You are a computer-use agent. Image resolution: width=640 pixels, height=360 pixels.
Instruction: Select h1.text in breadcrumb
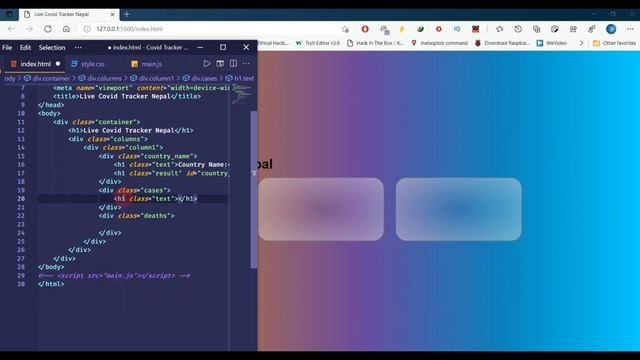240,78
